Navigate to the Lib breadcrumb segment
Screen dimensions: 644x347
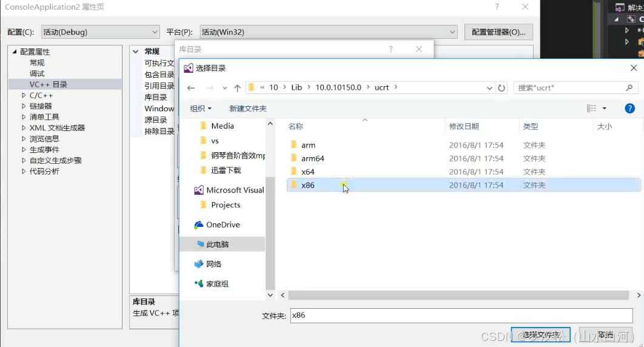click(x=297, y=87)
